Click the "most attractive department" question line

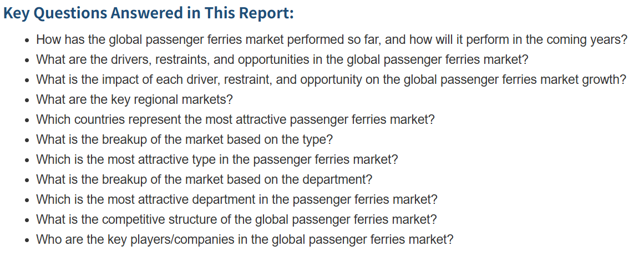(x=237, y=200)
